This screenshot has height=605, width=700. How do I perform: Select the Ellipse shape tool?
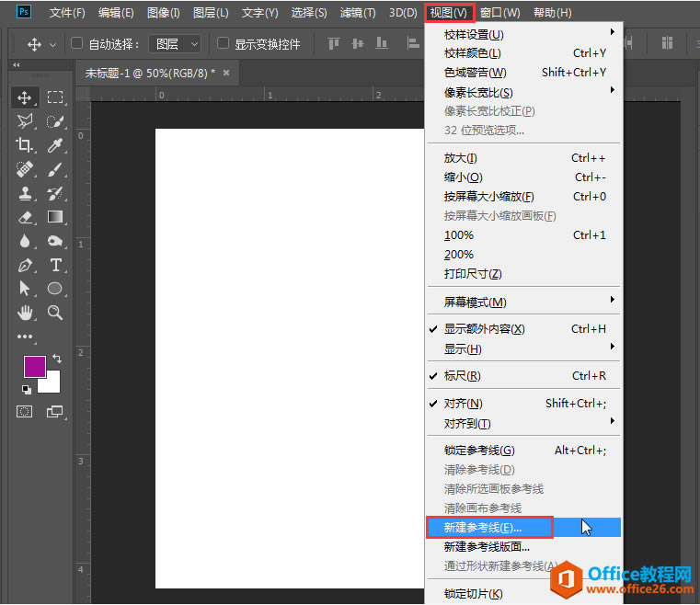coord(55,289)
